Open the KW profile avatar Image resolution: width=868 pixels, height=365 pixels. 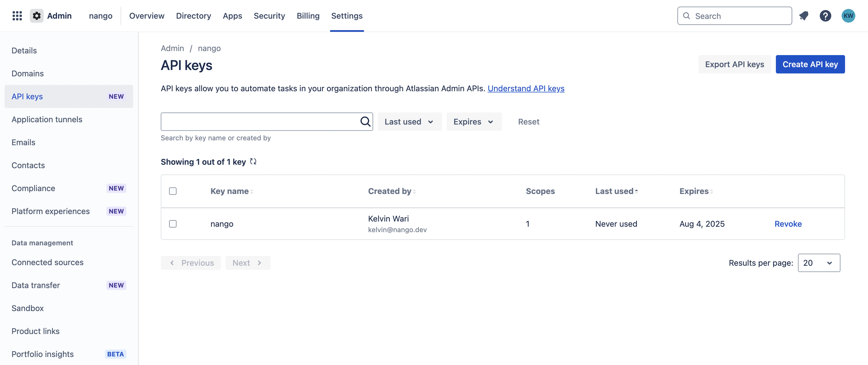(848, 16)
